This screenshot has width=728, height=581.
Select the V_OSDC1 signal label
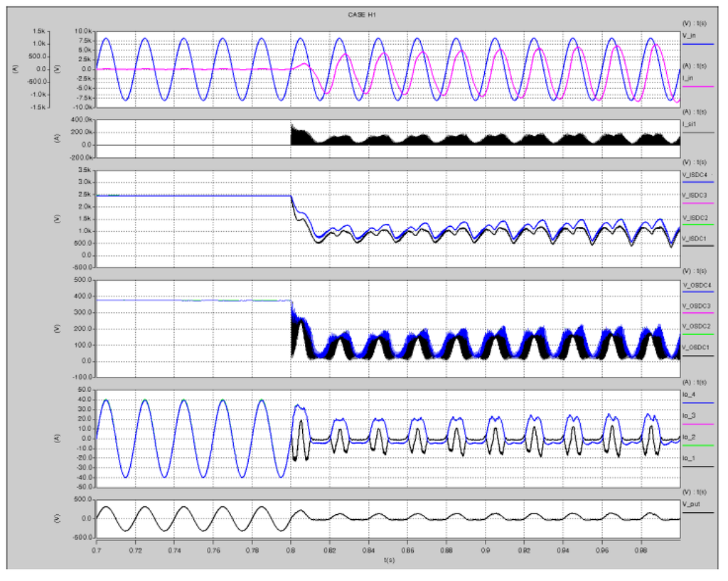click(x=697, y=346)
